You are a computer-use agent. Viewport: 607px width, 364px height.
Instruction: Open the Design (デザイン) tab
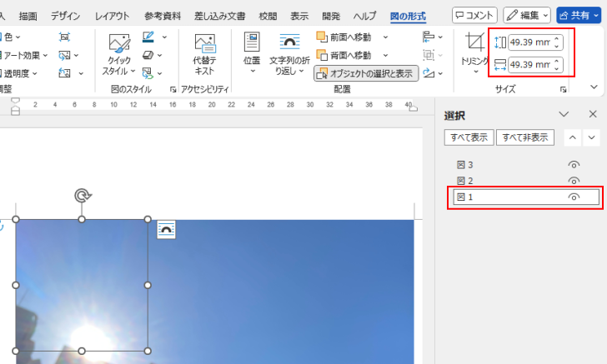65,16
